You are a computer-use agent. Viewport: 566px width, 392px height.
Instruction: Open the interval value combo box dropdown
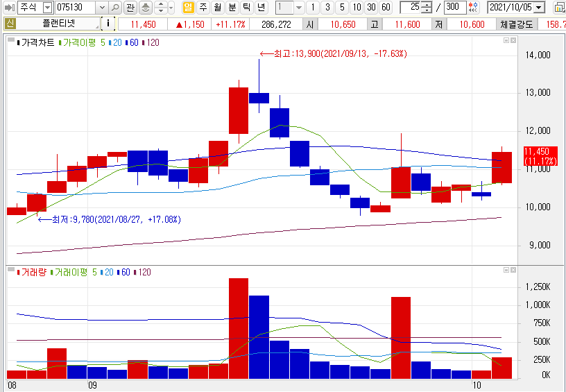[298, 7]
